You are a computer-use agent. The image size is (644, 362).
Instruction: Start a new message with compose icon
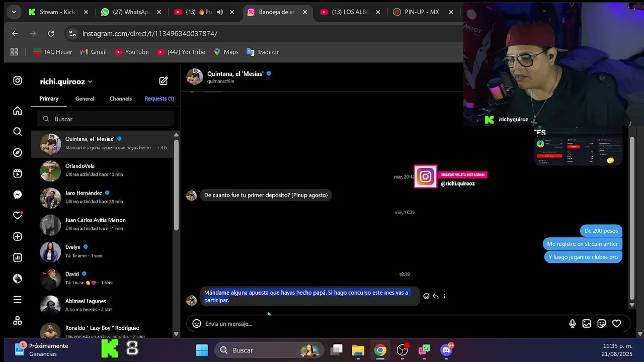(x=164, y=80)
